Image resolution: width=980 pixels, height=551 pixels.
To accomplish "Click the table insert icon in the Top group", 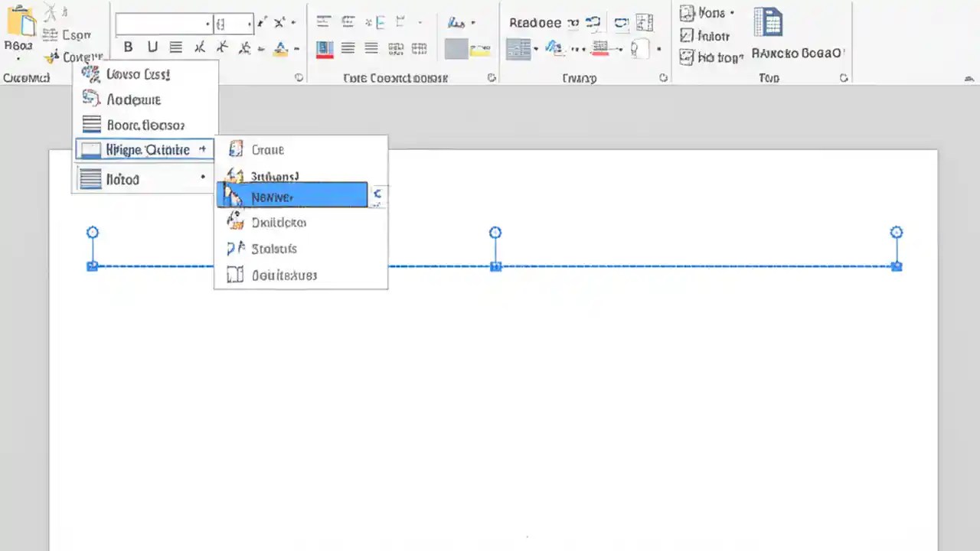I will point(768,23).
